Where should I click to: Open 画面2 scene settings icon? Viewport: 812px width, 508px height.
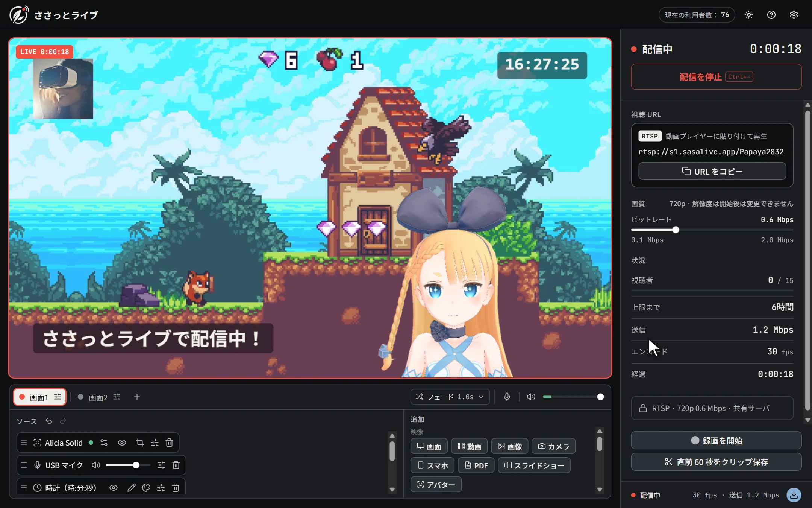117,397
